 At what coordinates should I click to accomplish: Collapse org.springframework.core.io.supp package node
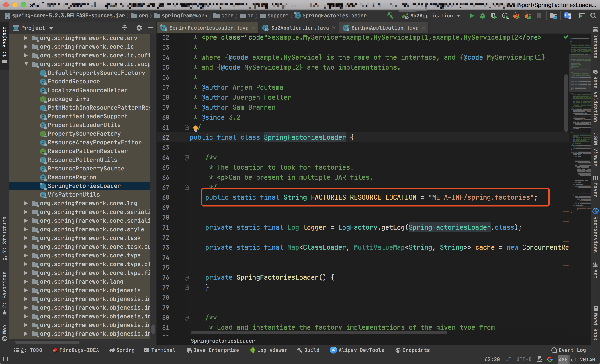click(x=26, y=64)
